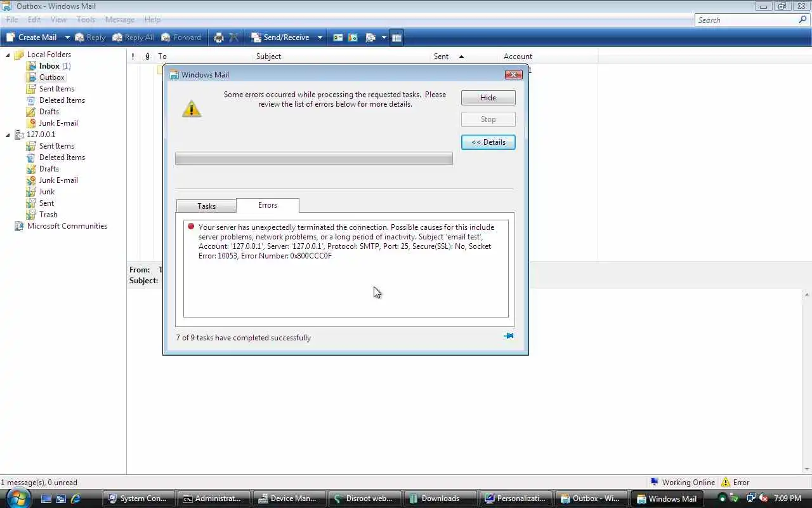
Task: Select Sent Items under Local Folders
Action: (x=50, y=89)
